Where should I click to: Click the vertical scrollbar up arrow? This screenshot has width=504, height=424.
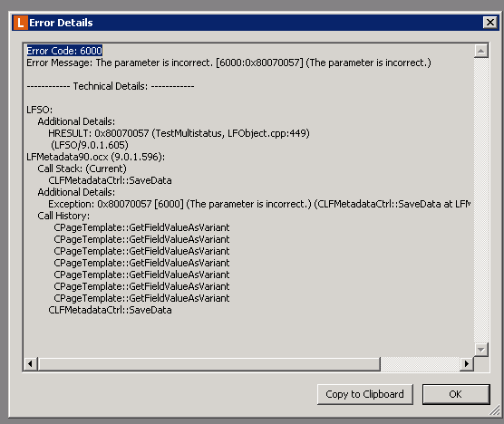click(x=481, y=51)
